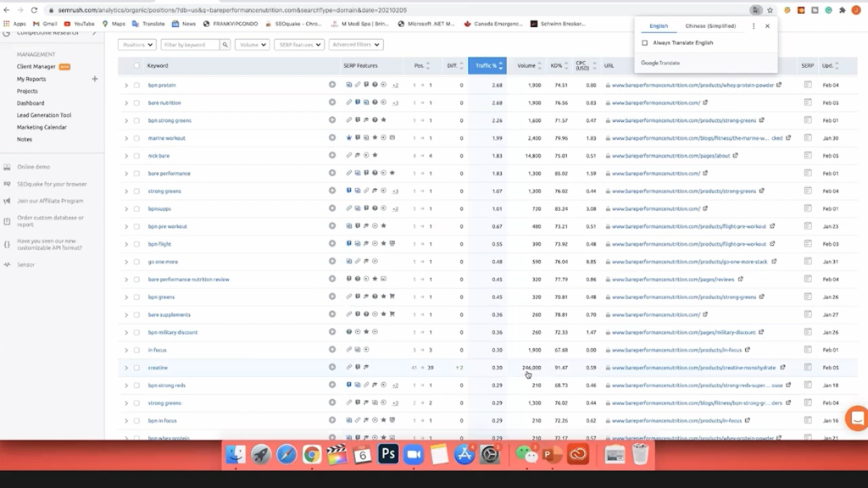Click the plus icon beside bpn protein keyword
Image resolution: width=868 pixels, height=488 pixels.
332,85
